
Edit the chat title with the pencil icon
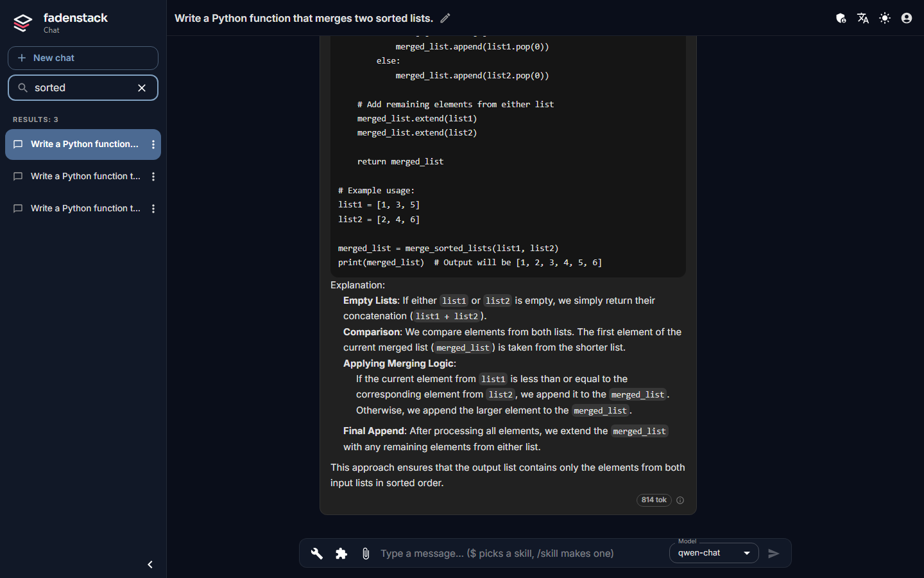(445, 18)
